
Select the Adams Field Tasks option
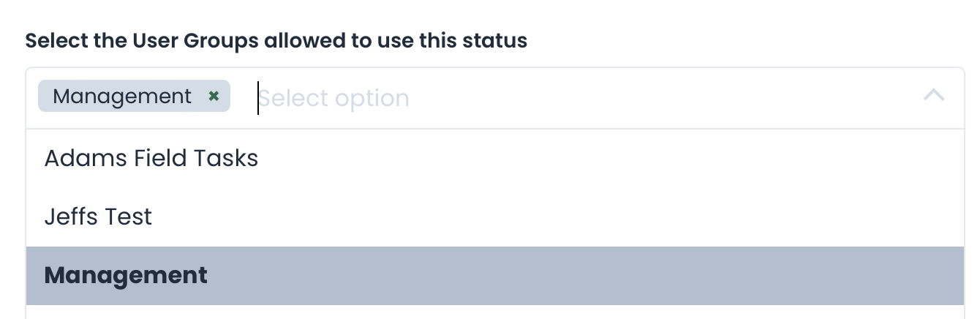click(151, 158)
